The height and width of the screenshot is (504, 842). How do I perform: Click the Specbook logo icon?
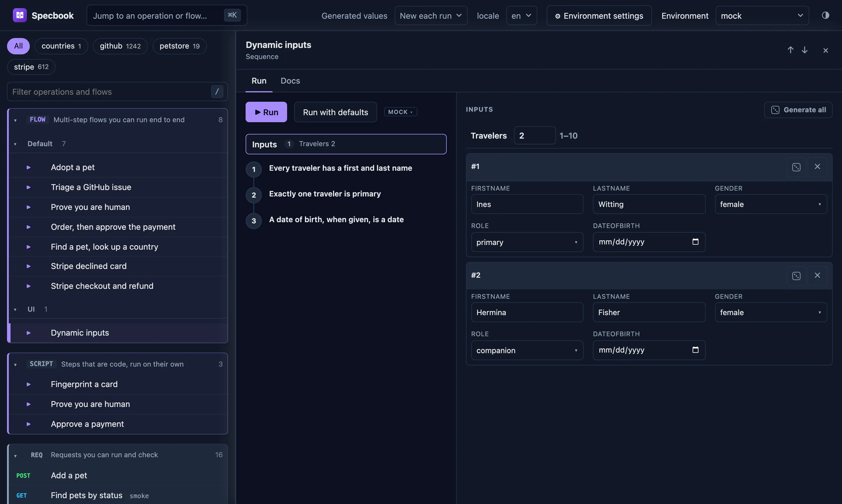[20, 15]
